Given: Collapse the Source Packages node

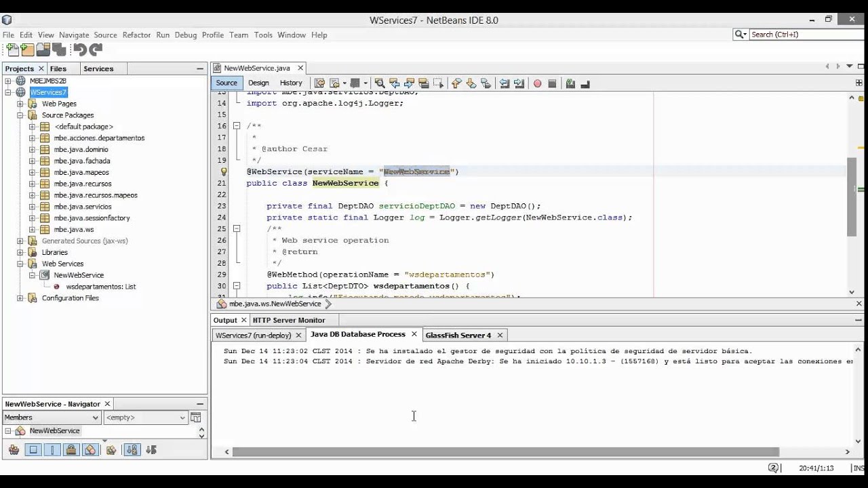Looking at the screenshot, I should 20,115.
